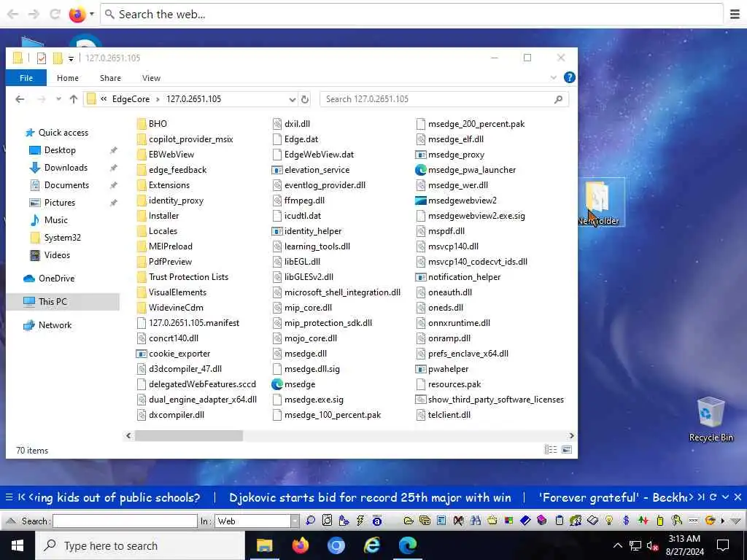Go up one folder level arrow

click(74, 99)
